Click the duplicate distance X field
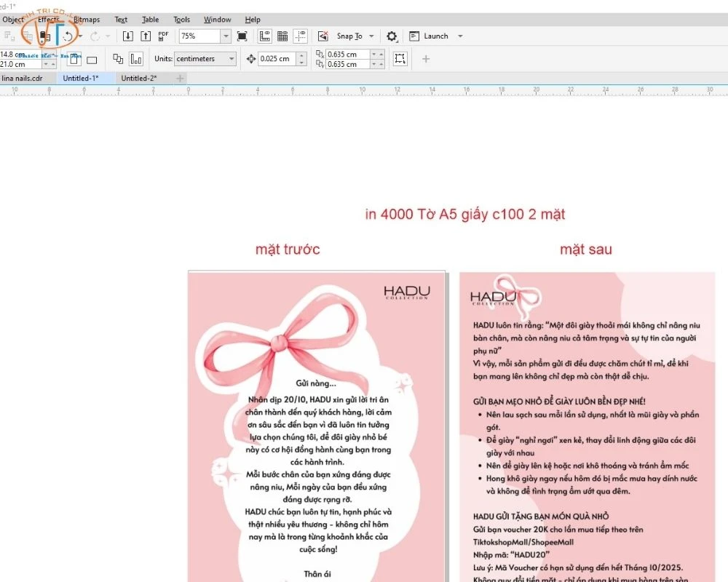Screen dimensions: 728x582 348,55
